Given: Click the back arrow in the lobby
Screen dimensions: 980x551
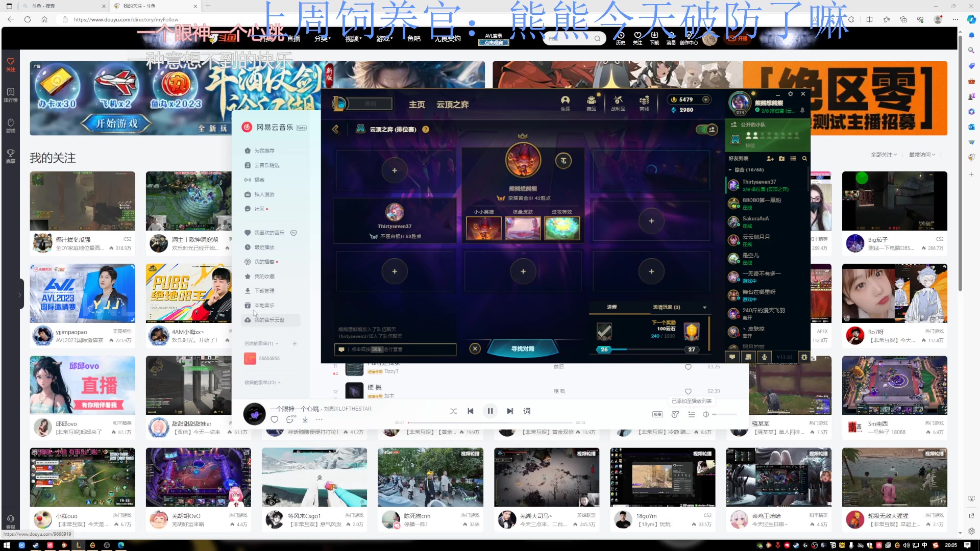Looking at the screenshot, I should point(335,129).
